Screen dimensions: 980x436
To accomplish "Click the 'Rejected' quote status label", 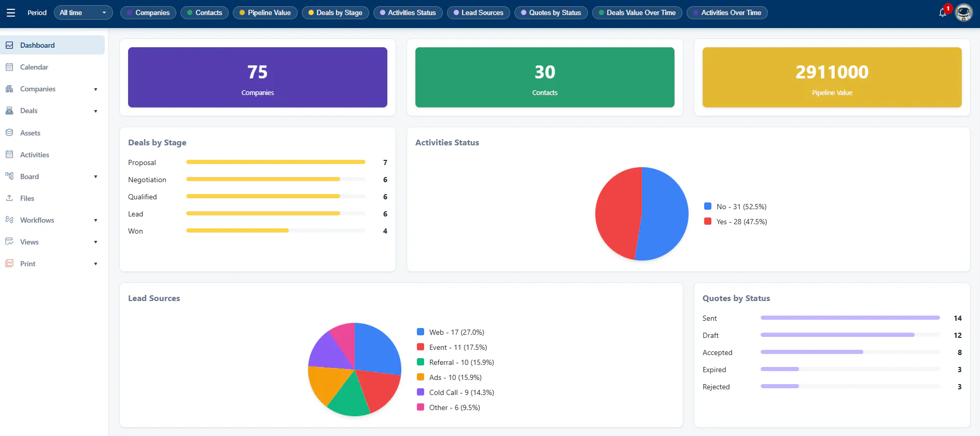I will [x=716, y=387].
